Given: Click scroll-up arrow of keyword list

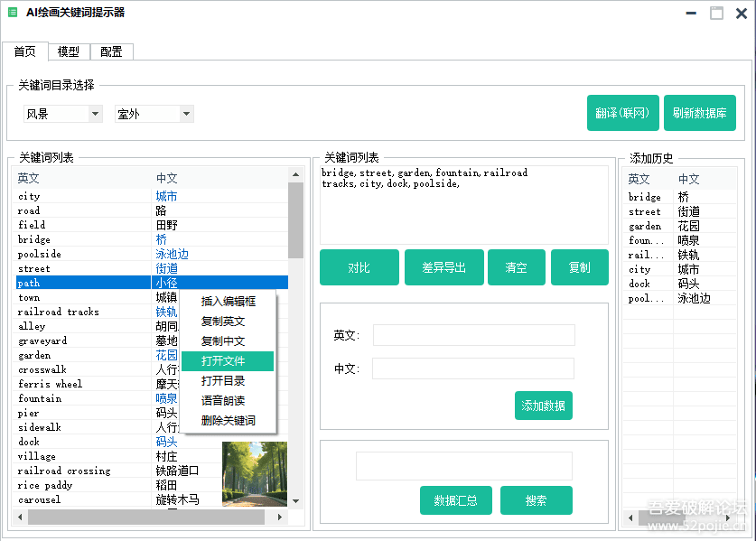Looking at the screenshot, I should tap(295, 174).
